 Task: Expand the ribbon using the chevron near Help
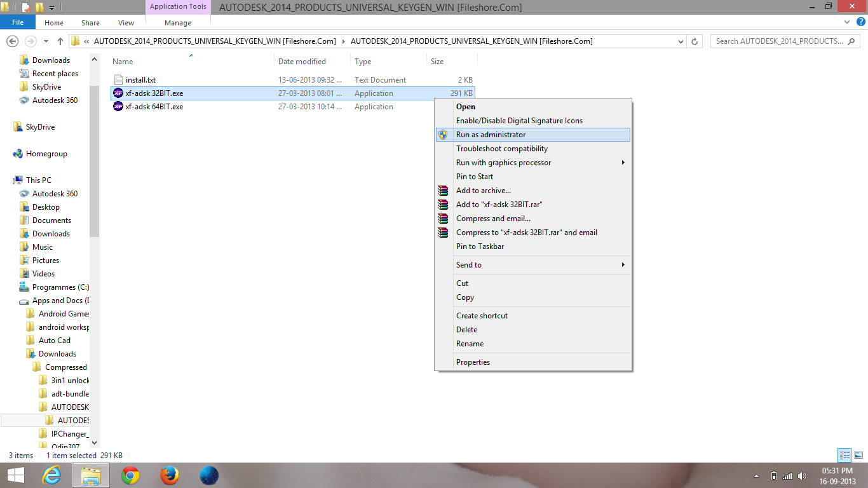pyautogui.click(x=846, y=22)
